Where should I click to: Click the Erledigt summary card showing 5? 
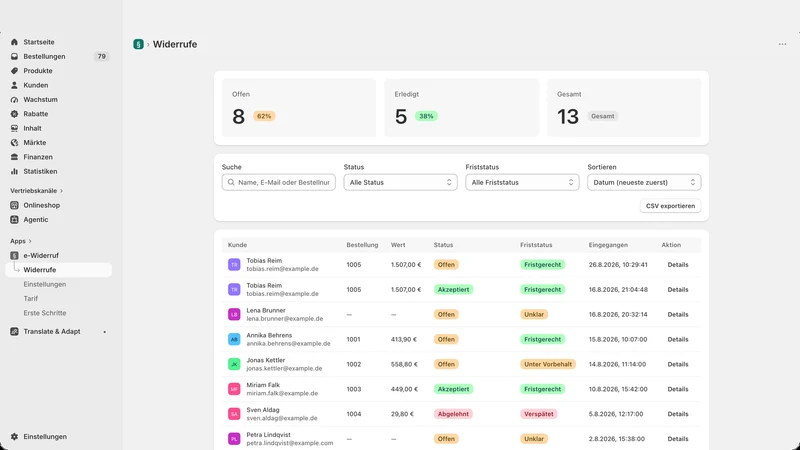461,108
